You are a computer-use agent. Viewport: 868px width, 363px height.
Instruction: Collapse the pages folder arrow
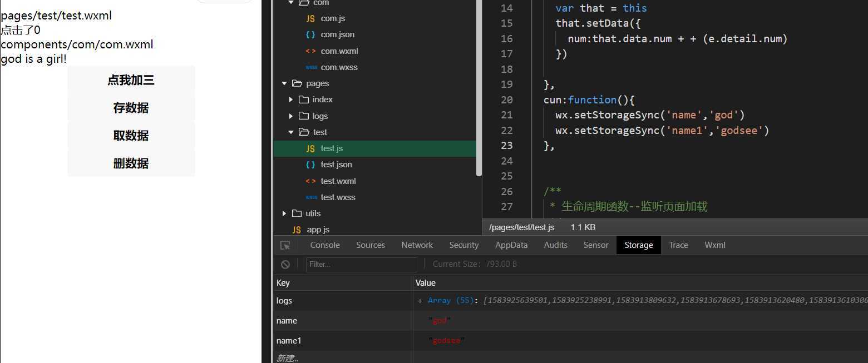click(x=284, y=83)
